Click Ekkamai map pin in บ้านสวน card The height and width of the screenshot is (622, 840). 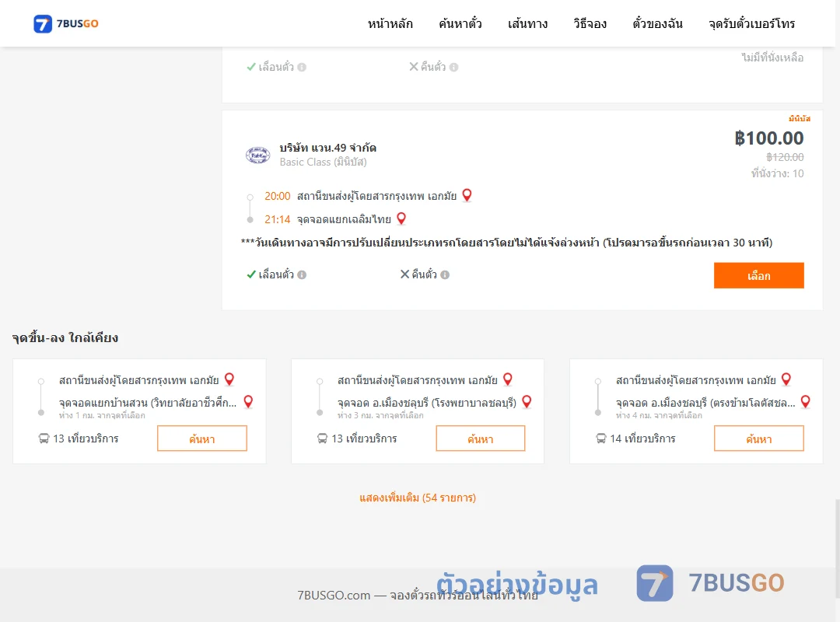point(229,379)
